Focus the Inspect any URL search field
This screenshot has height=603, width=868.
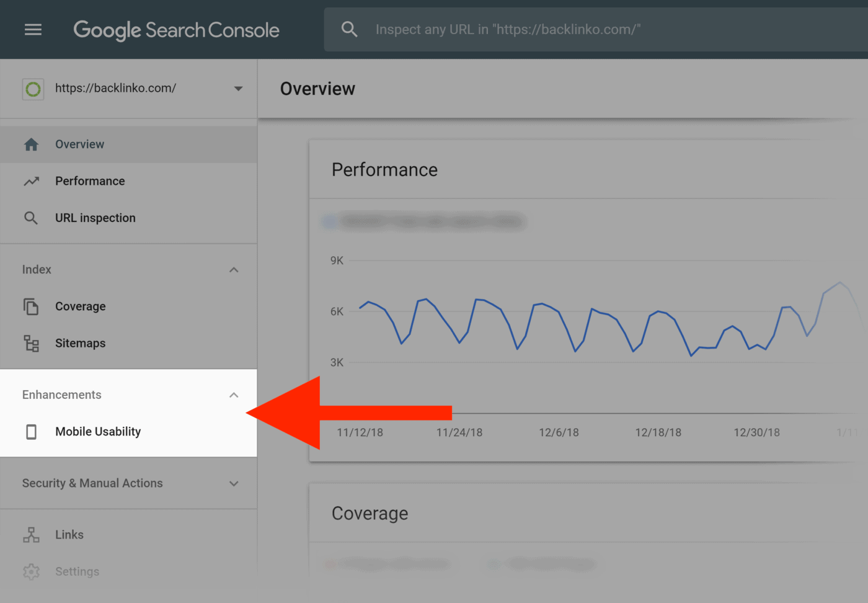[x=596, y=29]
